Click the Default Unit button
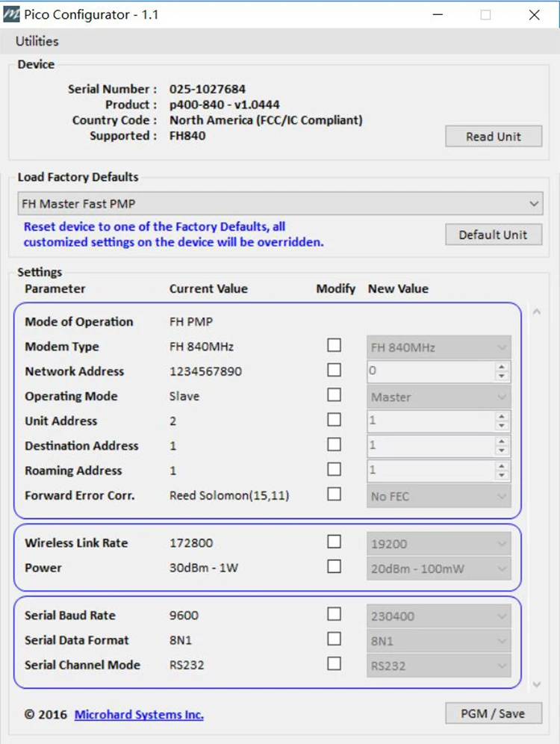 pyautogui.click(x=493, y=235)
